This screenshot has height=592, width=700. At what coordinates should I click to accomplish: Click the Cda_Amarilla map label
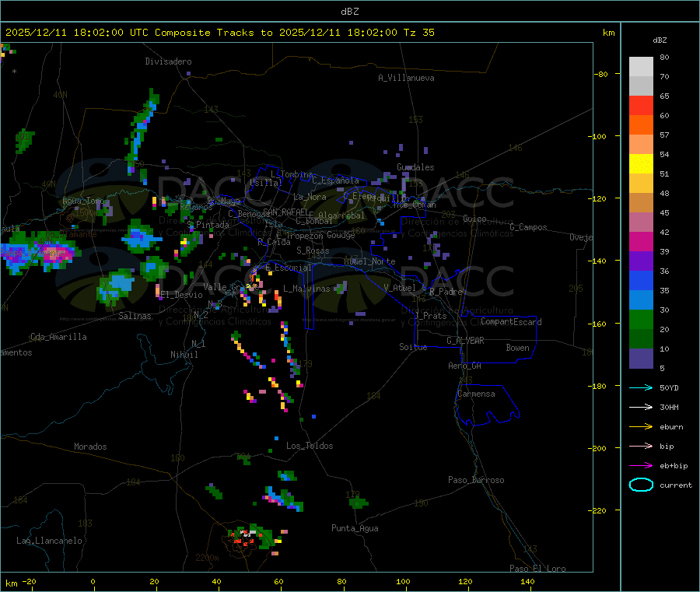(58, 337)
